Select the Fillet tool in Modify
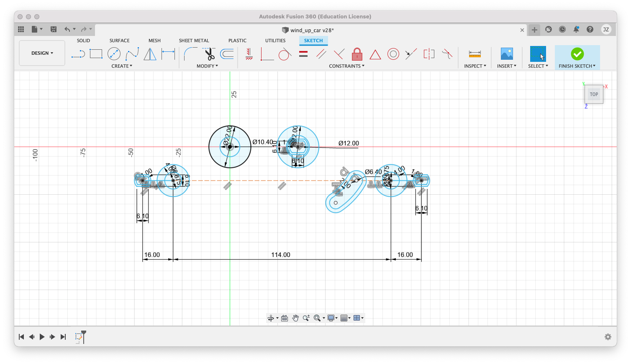 click(190, 54)
